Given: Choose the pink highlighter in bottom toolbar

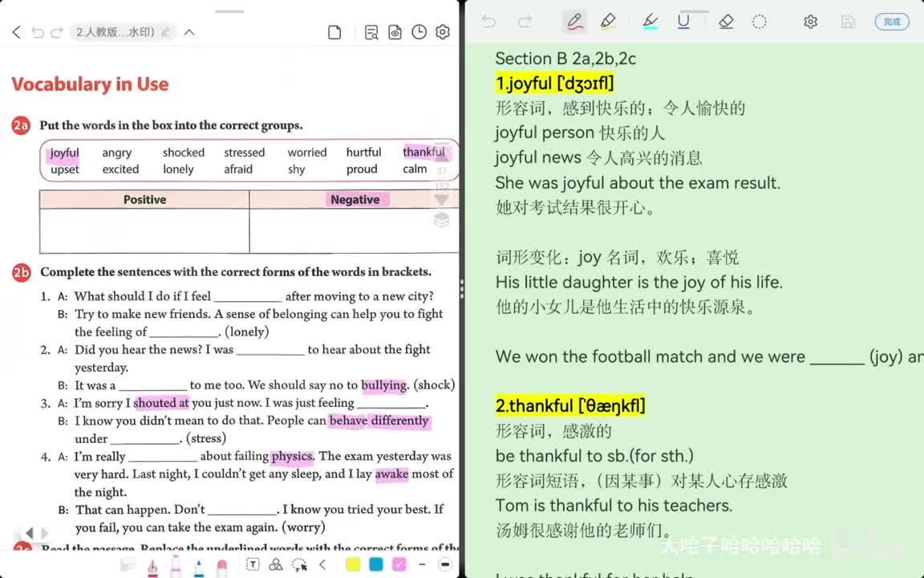Looking at the screenshot, I should click(176, 566).
